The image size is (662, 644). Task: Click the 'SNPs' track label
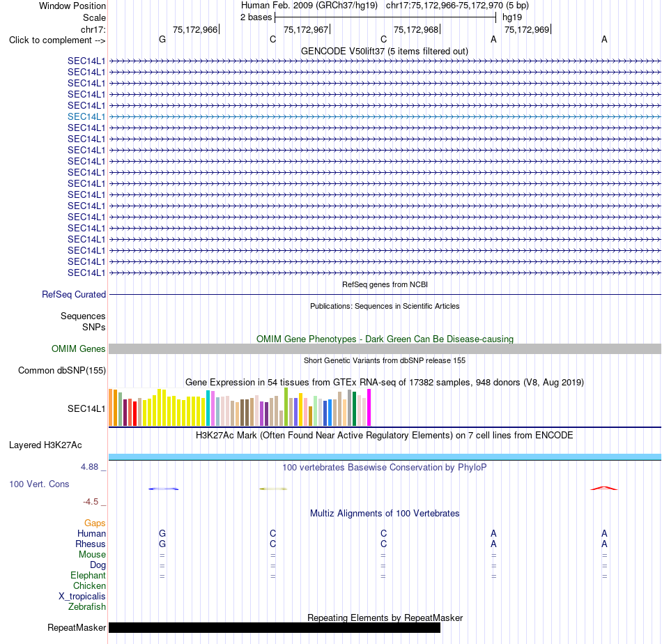point(94,327)
